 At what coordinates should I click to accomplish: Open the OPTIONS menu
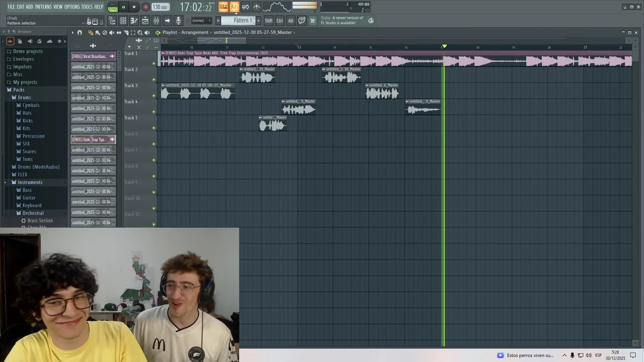tap(72, 7)
